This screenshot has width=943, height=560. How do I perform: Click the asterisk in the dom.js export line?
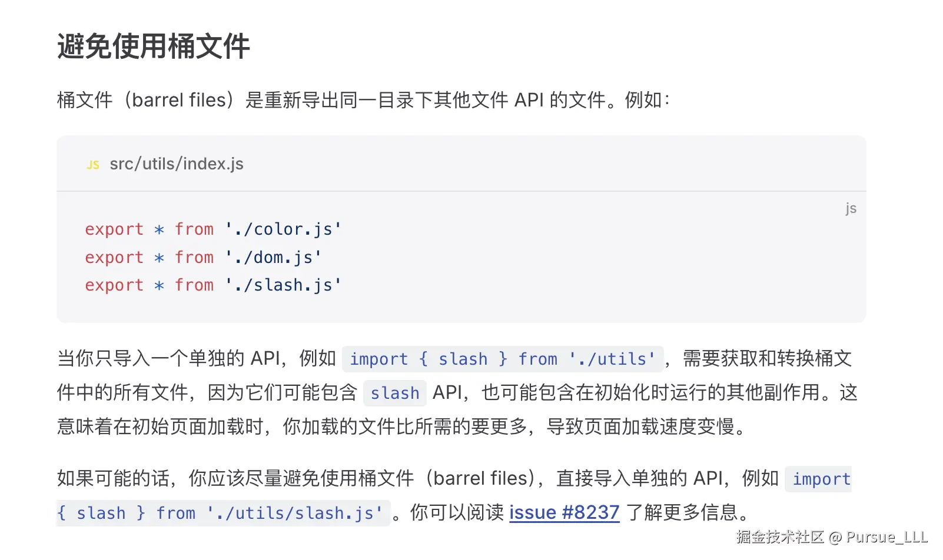click(x=159, y=258)
